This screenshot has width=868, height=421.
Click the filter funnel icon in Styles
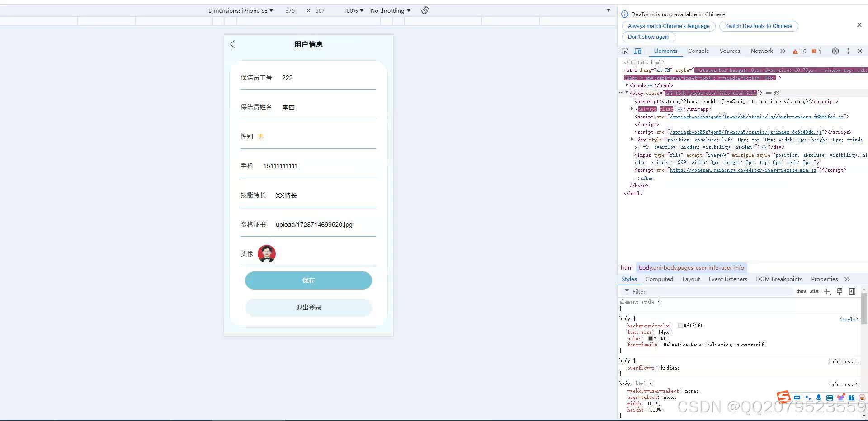(x=627, y=291)
